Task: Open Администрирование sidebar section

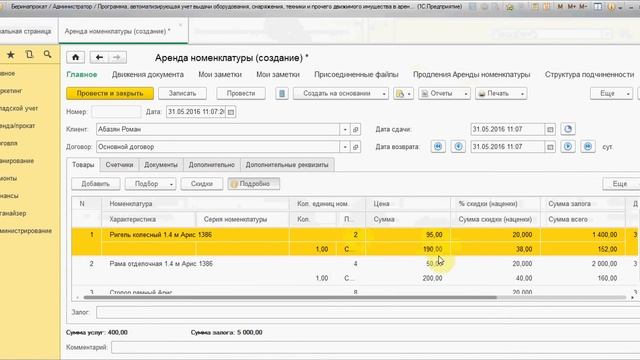Action: [26, 231]
